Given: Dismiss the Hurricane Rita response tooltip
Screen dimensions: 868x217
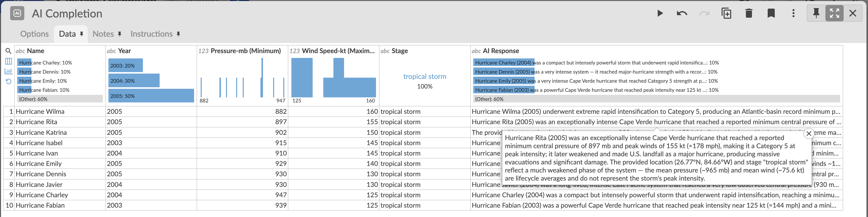Looking at the screenshot, I should click(x=809, y=134).
